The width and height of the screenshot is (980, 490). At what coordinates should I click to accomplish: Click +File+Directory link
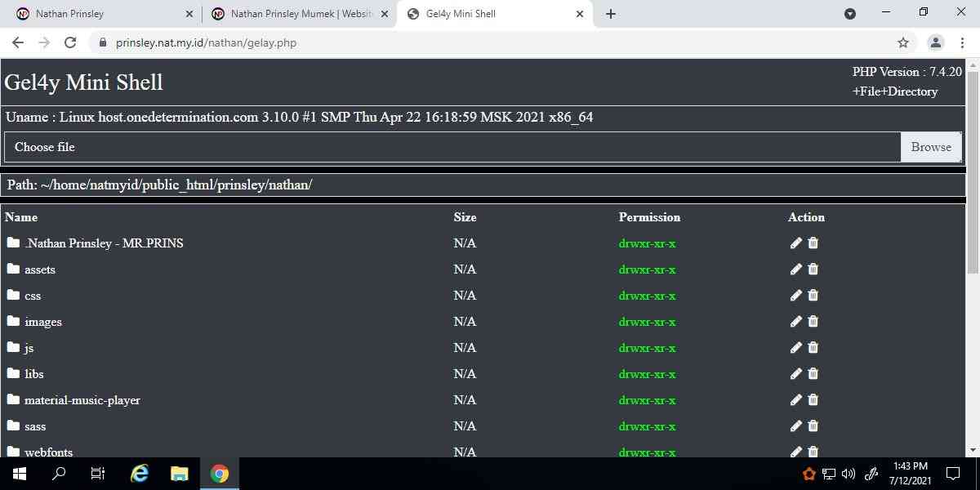(x=895, y=91)
